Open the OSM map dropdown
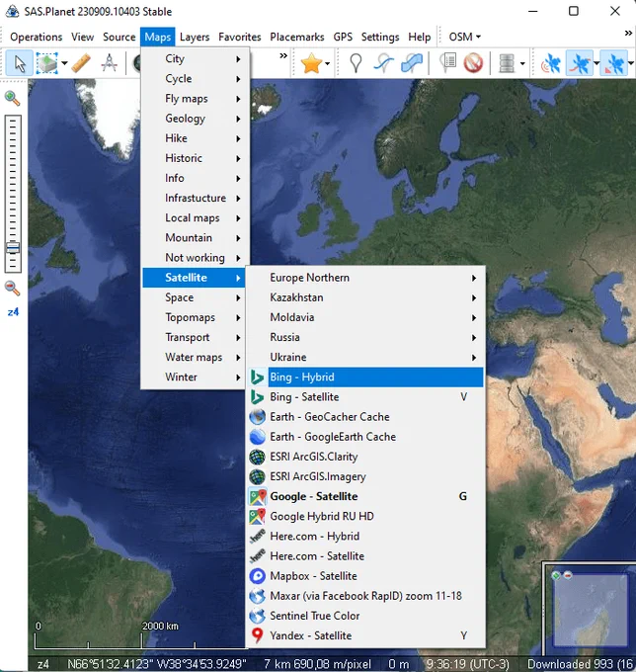The width and height of the screenshot is (636, 672). [x=465, y=37]
